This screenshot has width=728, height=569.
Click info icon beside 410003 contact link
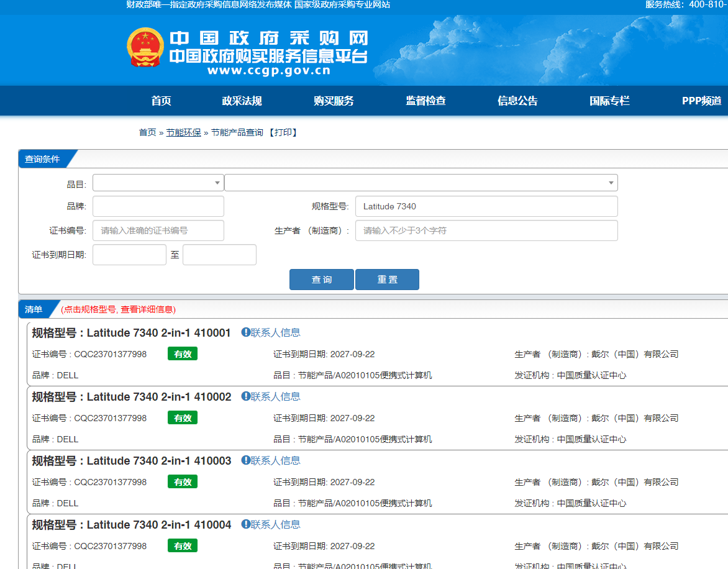[245, 460]
